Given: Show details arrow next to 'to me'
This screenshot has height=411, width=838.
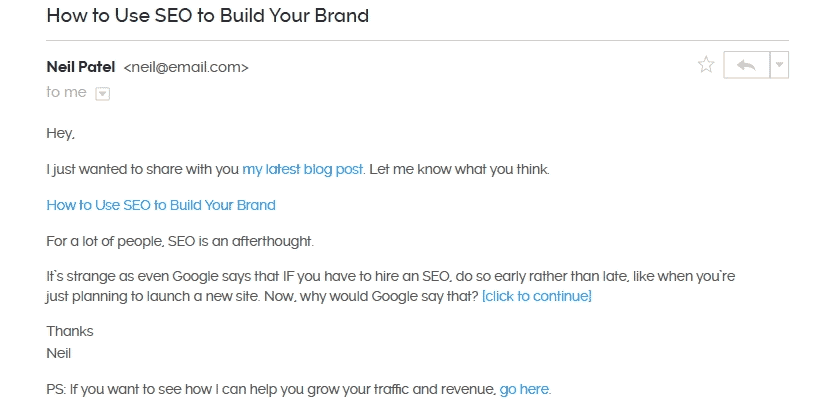Looking at the screenshot, I should coord(103,94).
